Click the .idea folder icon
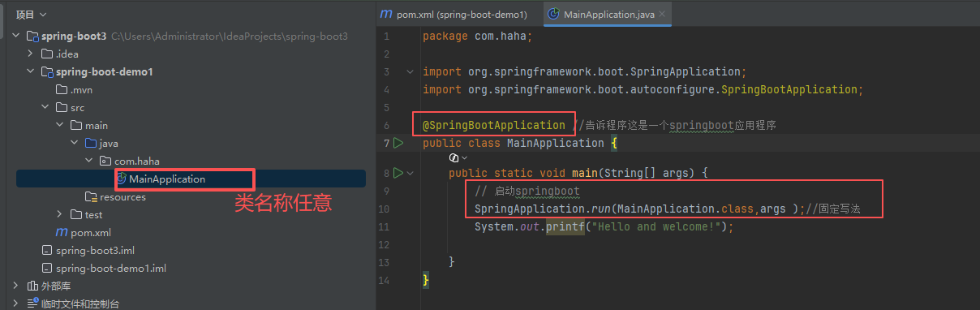 tap(47, 54)
